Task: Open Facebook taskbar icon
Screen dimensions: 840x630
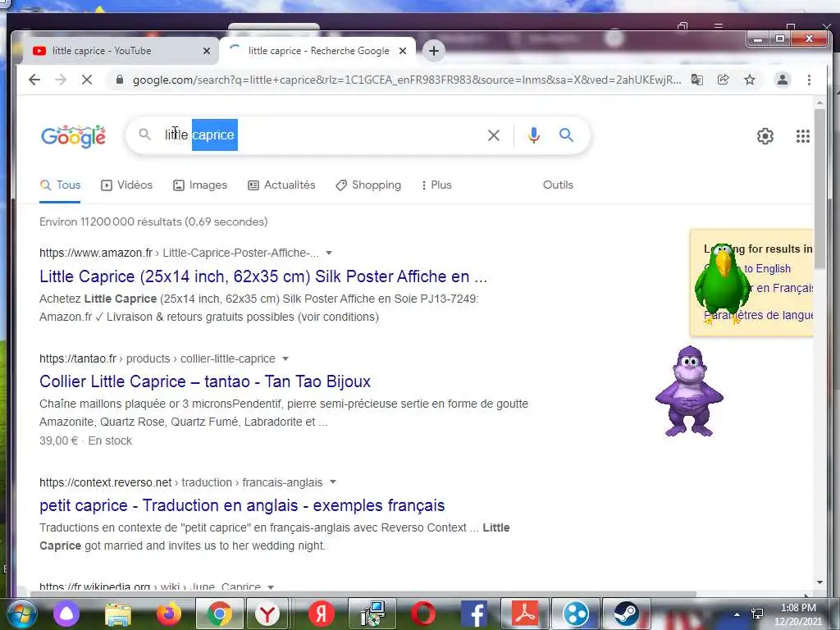Action: click(x=474, y=614)
